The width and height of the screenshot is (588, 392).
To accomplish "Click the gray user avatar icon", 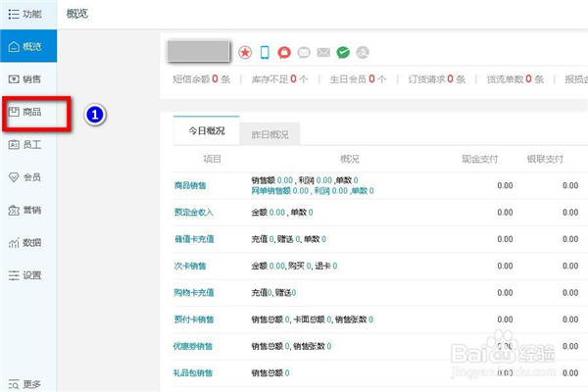I will click(x=363, y=52).
